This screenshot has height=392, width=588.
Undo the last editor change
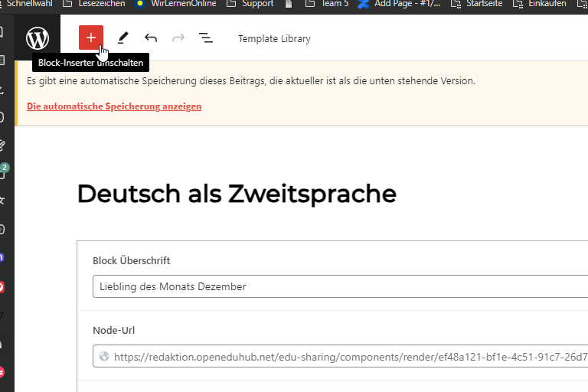pos(151,38)
